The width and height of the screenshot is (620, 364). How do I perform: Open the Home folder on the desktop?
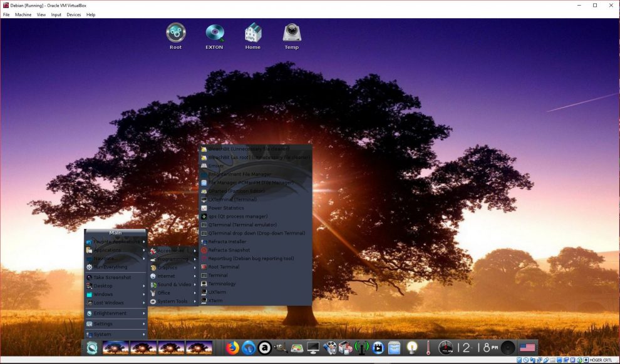tap(252, 34)
